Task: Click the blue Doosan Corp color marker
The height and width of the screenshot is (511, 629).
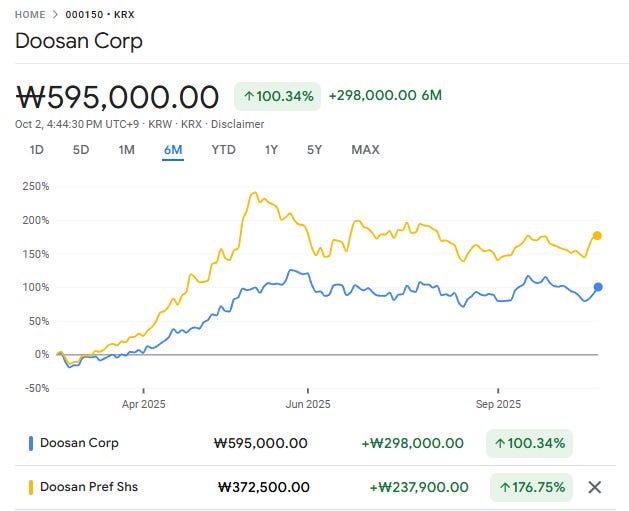Action: [31, 443]
